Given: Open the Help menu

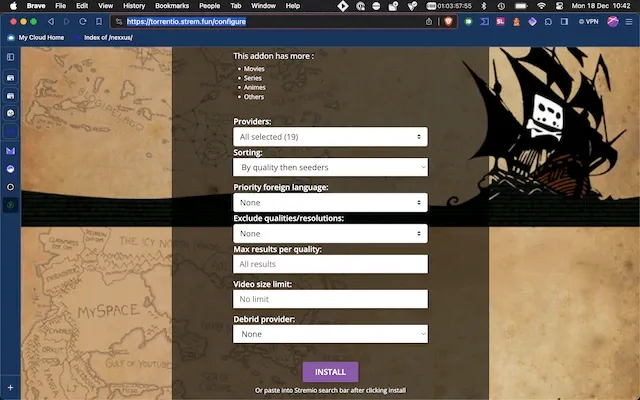Looking at the screenshot, I should coord(293,6).
